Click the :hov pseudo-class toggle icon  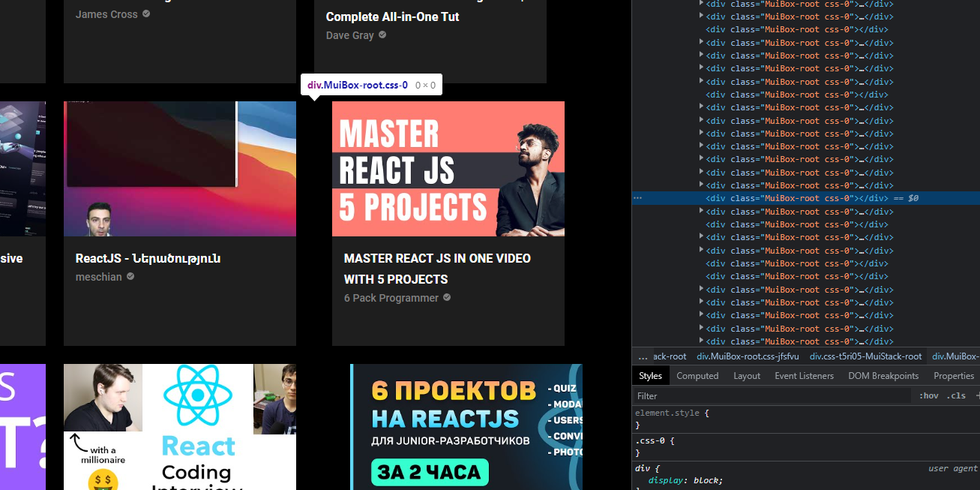[928, 395]
